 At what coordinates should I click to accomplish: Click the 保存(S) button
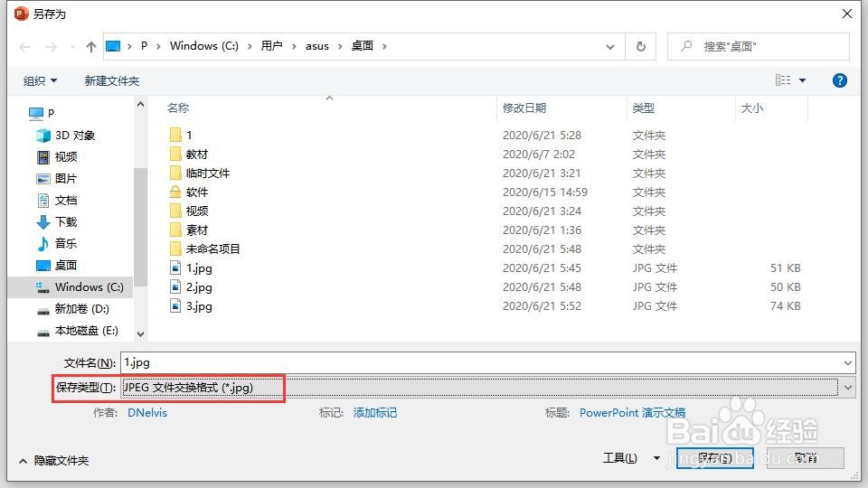[x=714, y=458]
